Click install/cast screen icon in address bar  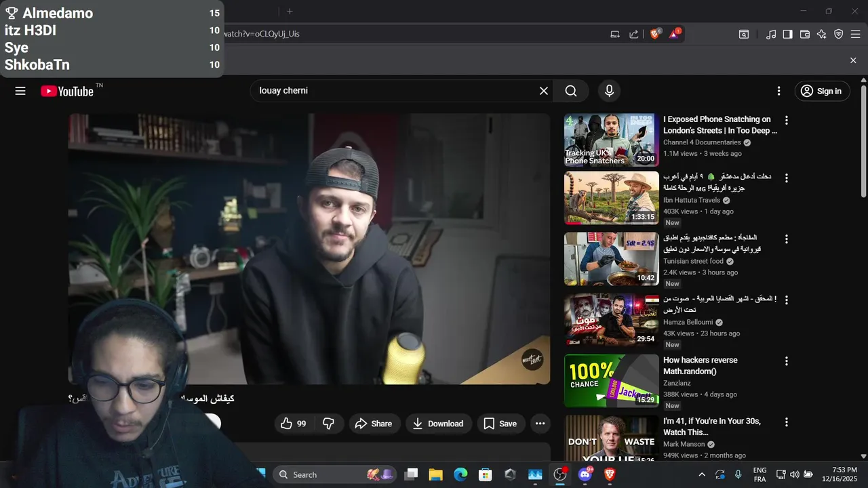tap(615, 34)
